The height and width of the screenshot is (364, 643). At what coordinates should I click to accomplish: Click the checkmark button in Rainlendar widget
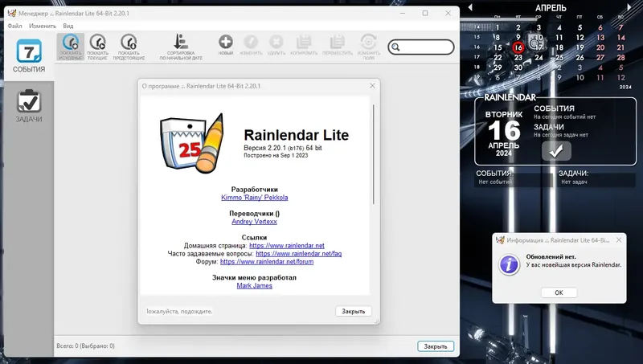pos(556,151)
